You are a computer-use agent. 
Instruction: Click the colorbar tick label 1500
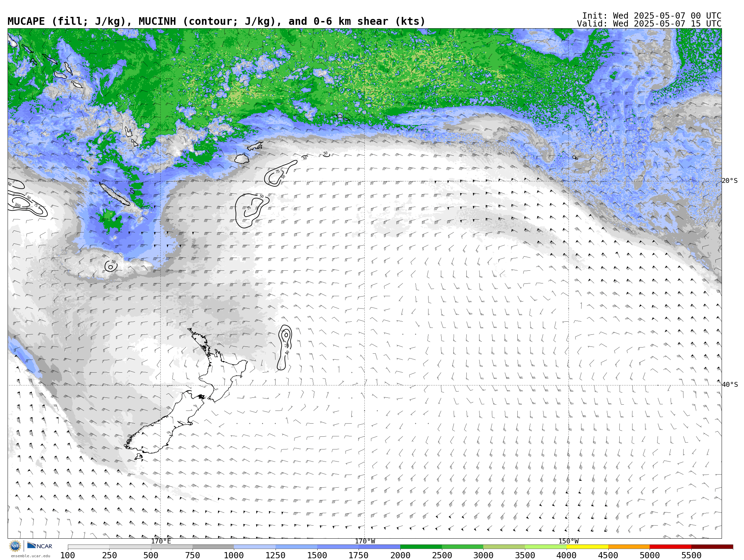click(x=317, y=555)
